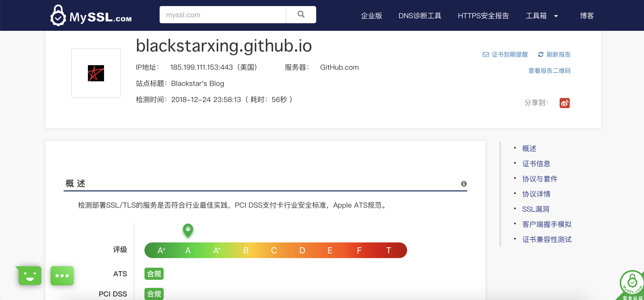Click the 证书到期提醒 link
644x300 pixels.
pyautogui.click(x=505, y=55)
